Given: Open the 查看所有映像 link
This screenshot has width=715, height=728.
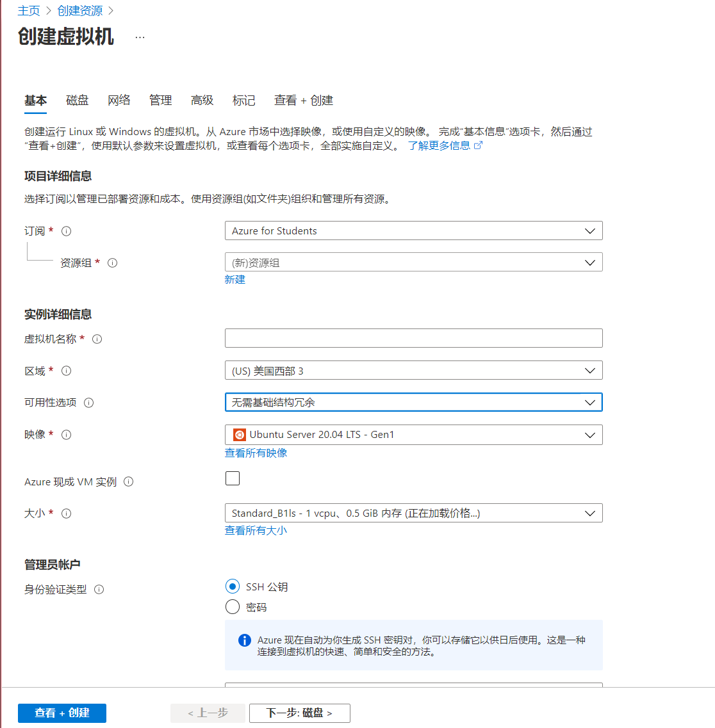Looking at the screenshot, I should 256,453.
